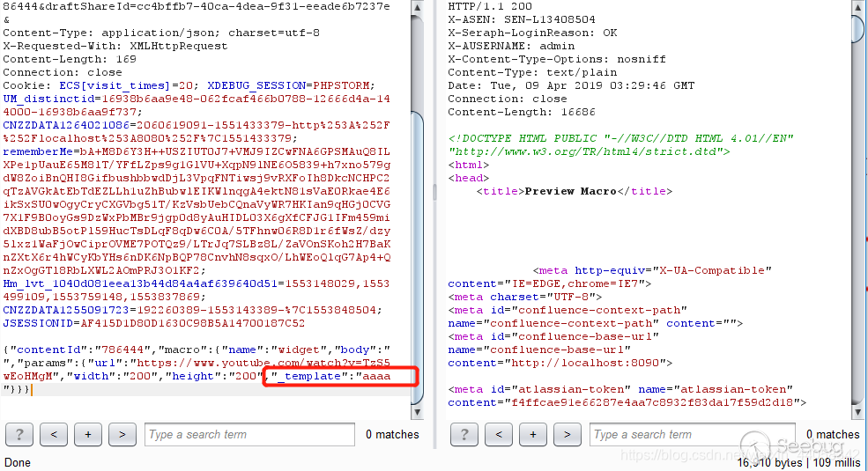Image resolution: width=868 pixels, height=471 pixels.
Task: Go to previous match in response pane
Action: point(499,435)
